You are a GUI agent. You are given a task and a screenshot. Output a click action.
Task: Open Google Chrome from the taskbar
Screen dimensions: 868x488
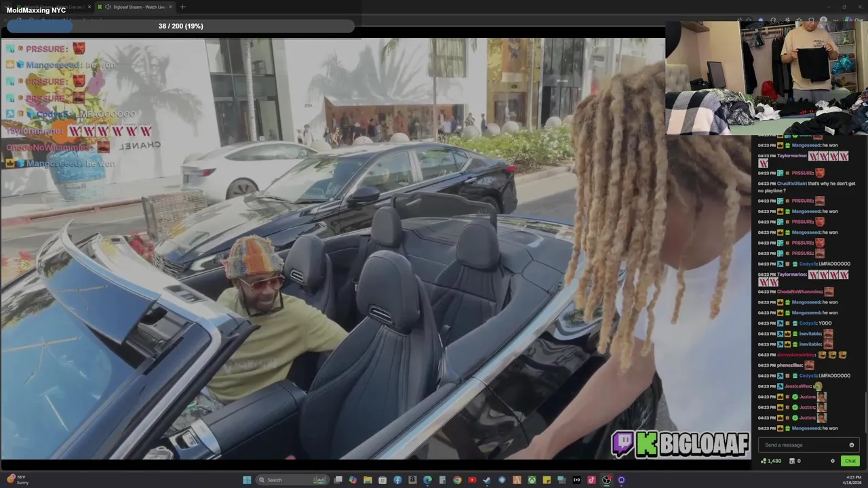click(457, 480)
